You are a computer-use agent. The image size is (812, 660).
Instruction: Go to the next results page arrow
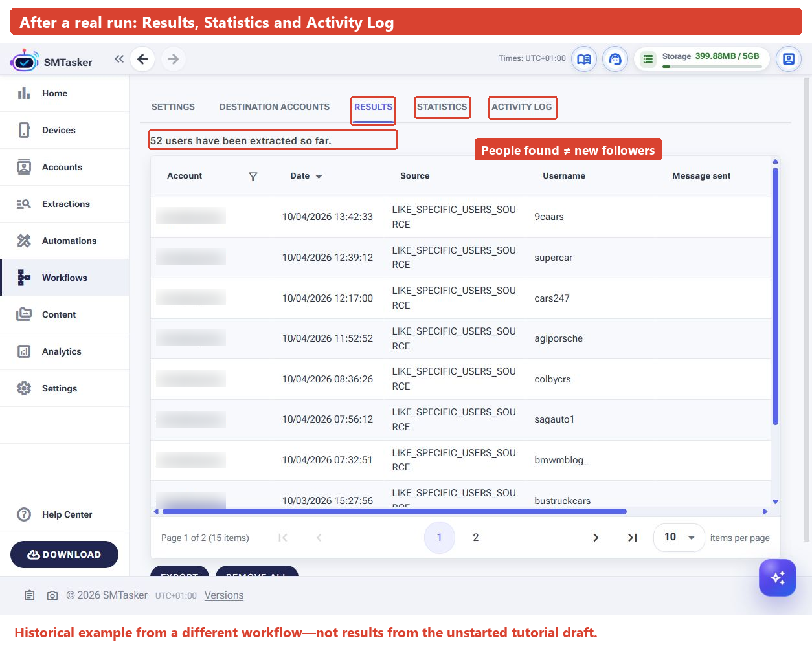[x=596, y=538]
